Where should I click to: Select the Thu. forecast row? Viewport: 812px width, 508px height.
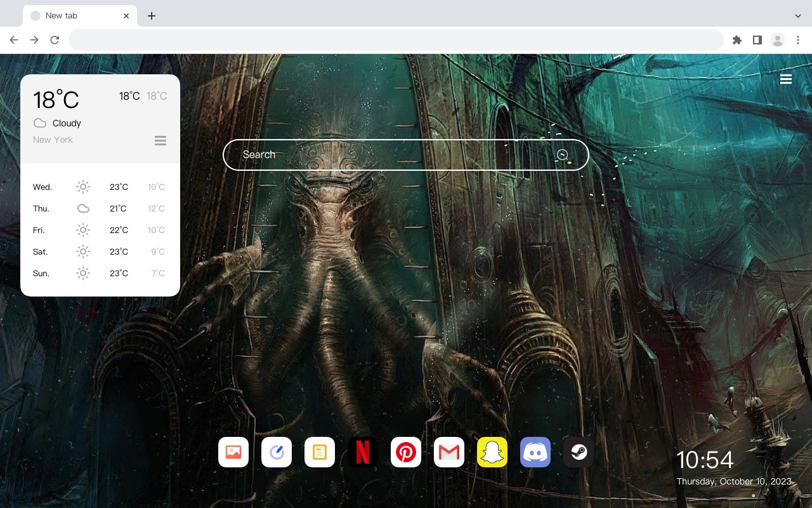(x=100, y=208)
